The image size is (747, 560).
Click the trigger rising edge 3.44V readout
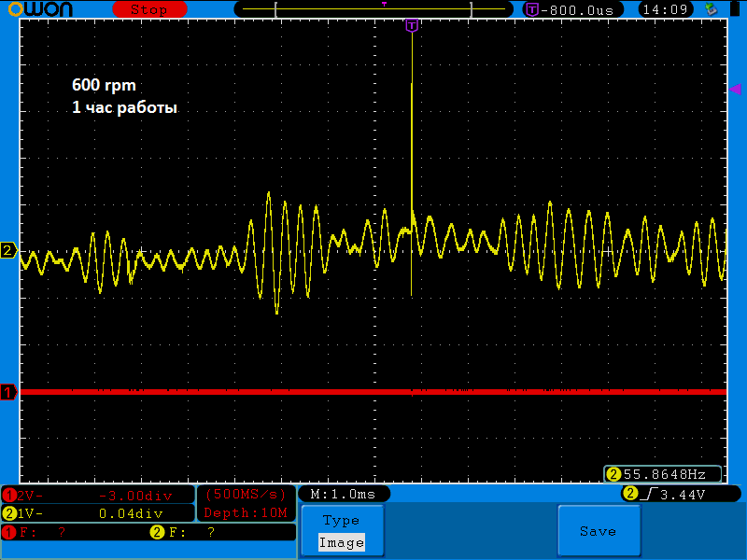[x=680, y=494]
